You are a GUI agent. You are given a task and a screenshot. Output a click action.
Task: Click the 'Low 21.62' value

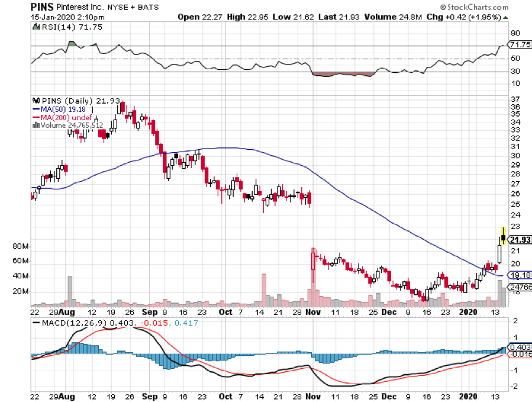(x=293, y=17)
